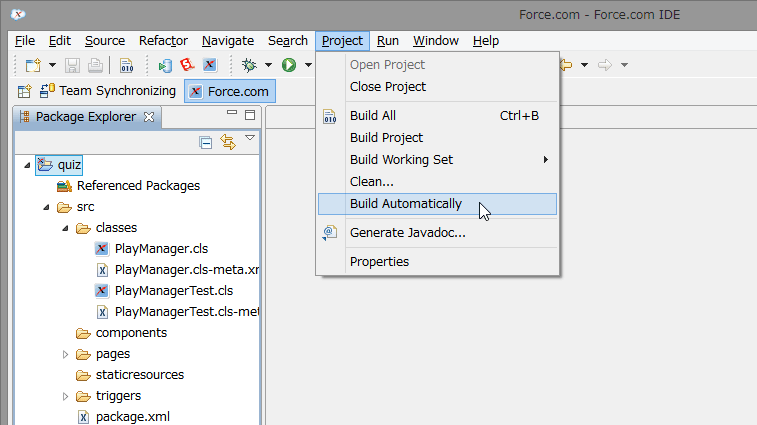
Task: Open the Window menu
Action: 435,41
